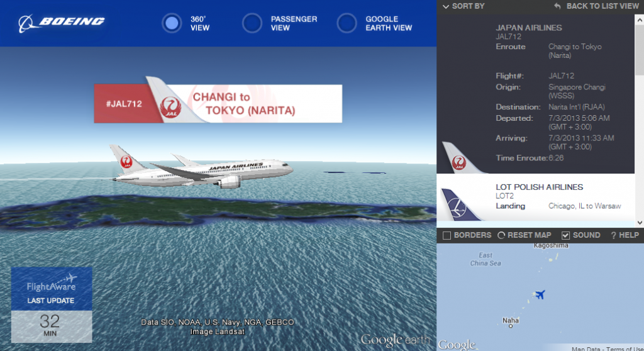Click the CHANGI to TOKYO (NARITA) banner text
The width and height of the screenshot is (644, 351).
pos(244,104)
